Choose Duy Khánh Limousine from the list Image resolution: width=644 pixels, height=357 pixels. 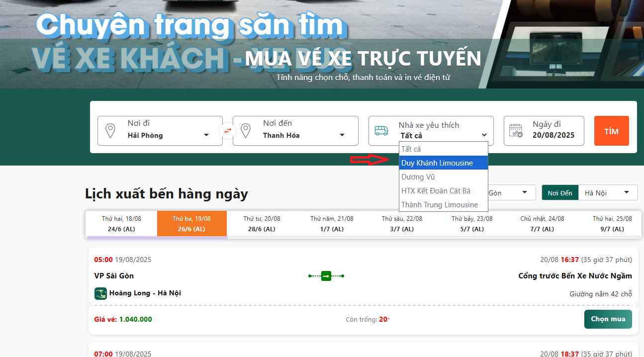click(444, 163)
